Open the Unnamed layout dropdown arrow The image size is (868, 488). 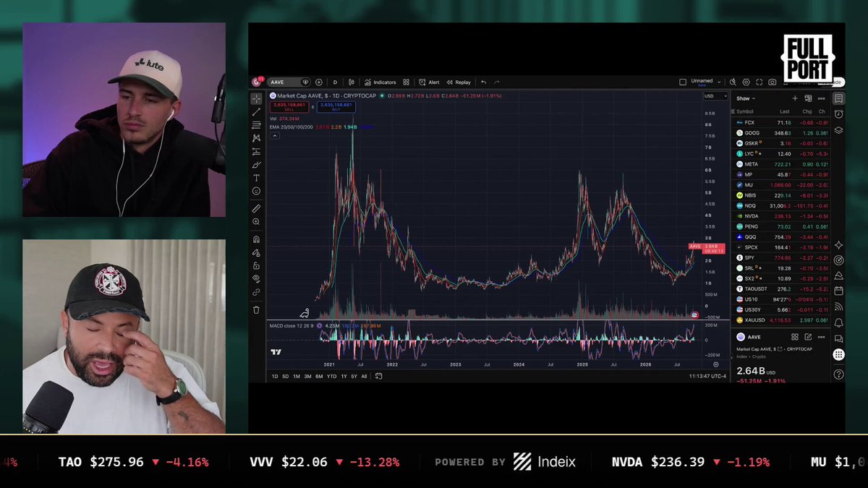point(720,82)
